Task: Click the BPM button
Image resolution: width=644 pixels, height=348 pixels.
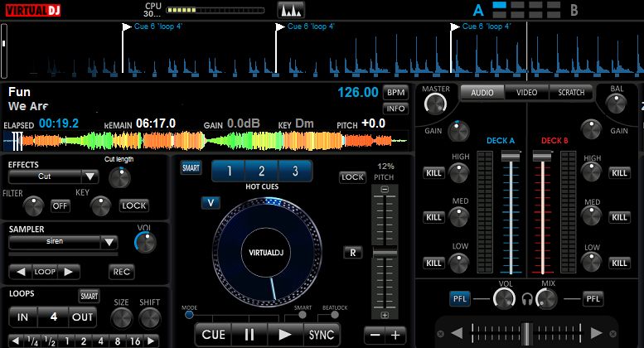Action: (x=396, y=92)
